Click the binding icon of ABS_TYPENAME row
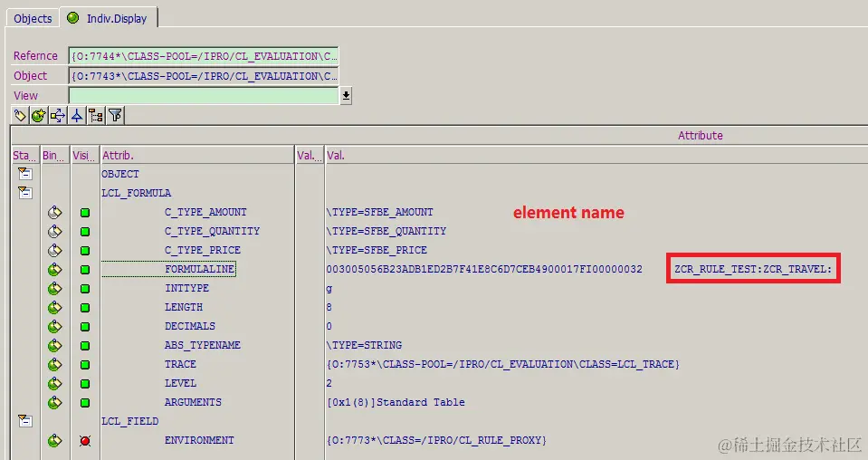 [x=54, y=345]
